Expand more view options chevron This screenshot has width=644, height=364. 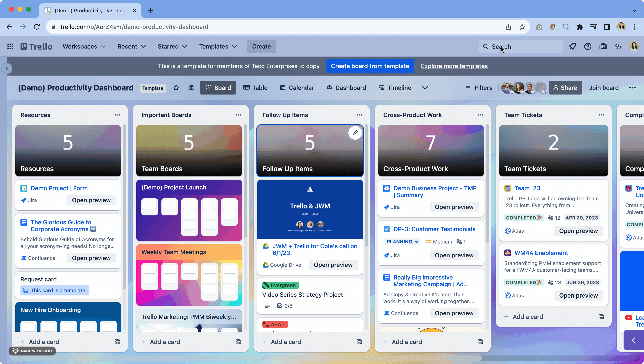pyautogui.click(x=425, y=87)
